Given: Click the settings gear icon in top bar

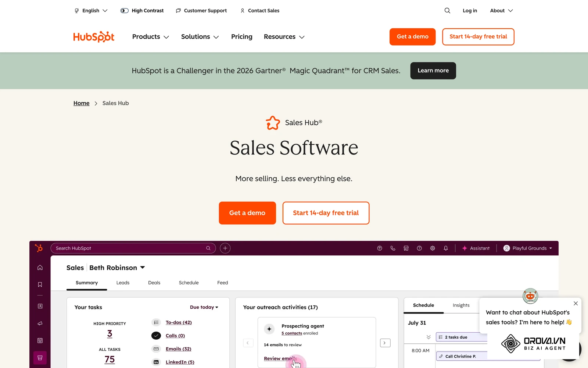Looking at the screenshot, I should coord(433,248).
